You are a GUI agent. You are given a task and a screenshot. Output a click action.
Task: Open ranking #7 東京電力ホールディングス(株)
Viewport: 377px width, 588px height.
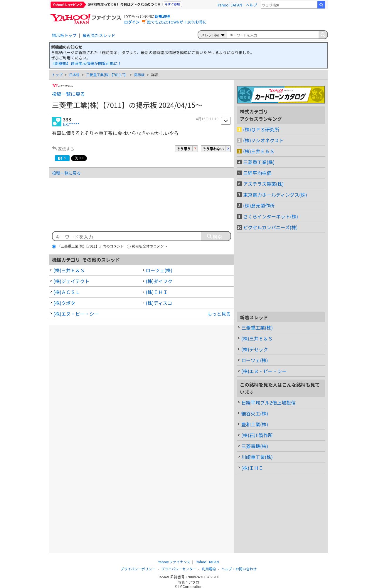pos(275,195)
